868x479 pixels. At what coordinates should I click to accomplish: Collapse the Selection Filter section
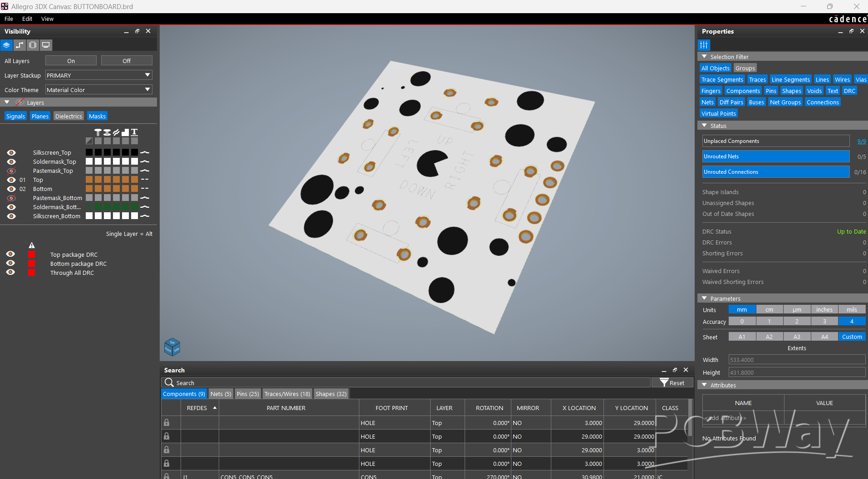704,57
